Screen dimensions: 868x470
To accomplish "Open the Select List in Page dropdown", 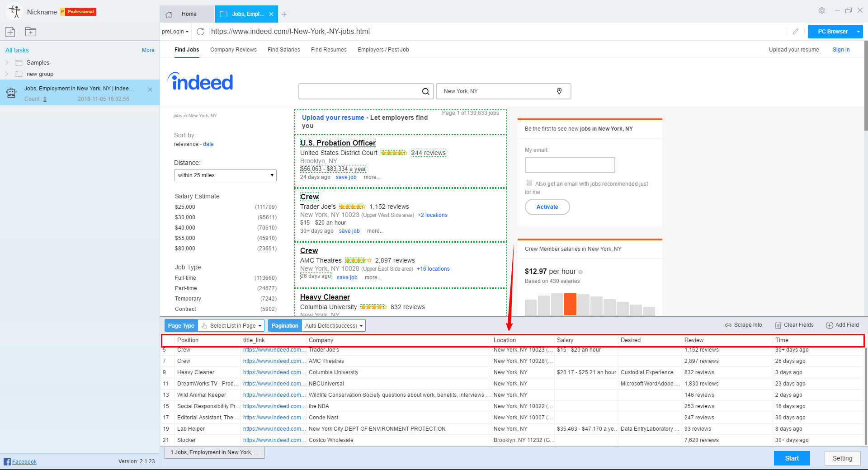I will [232, 325].
